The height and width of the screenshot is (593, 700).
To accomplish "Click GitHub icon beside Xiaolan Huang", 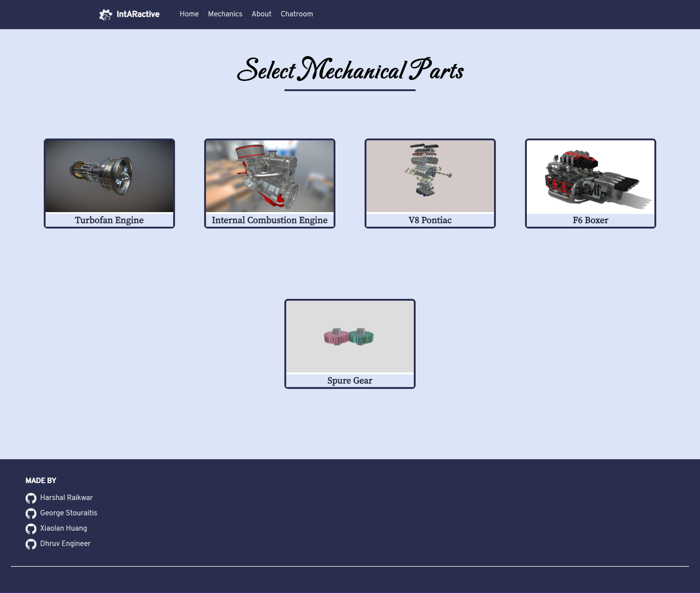I will pyautogui.click(x=31, y=528).
